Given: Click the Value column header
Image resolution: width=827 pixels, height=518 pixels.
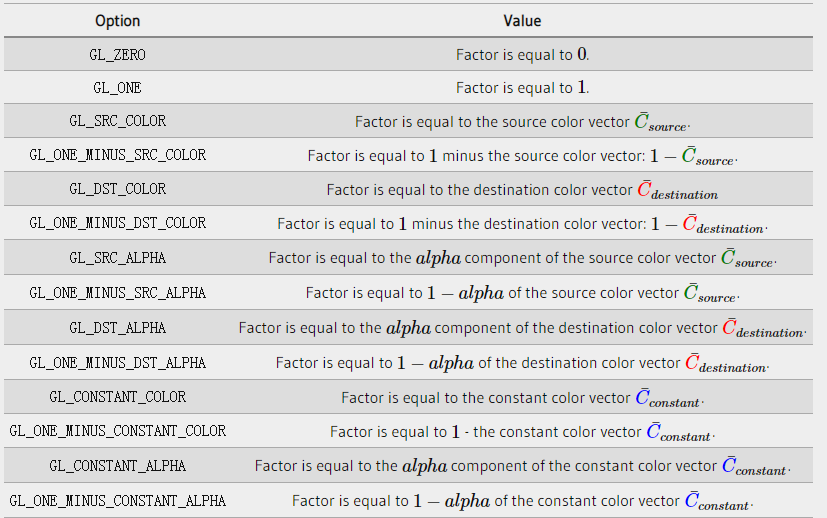Looking at the screenshot, I should pyautogui.click(x=522, y=20).
